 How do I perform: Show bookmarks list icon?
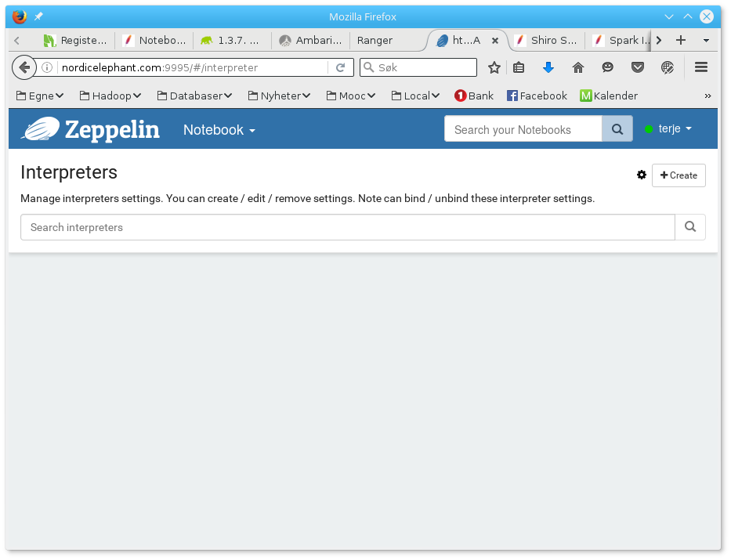pyautogui.click(x=519, y=67)
